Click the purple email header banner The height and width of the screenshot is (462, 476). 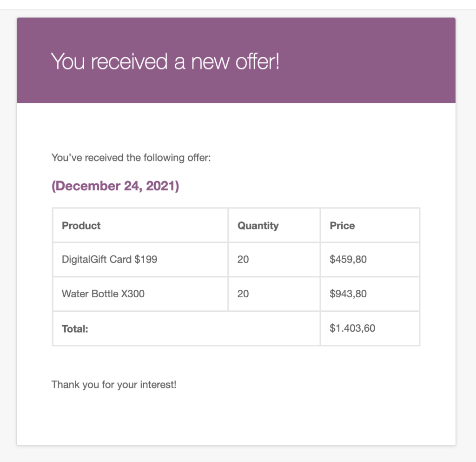click(236, 60)
